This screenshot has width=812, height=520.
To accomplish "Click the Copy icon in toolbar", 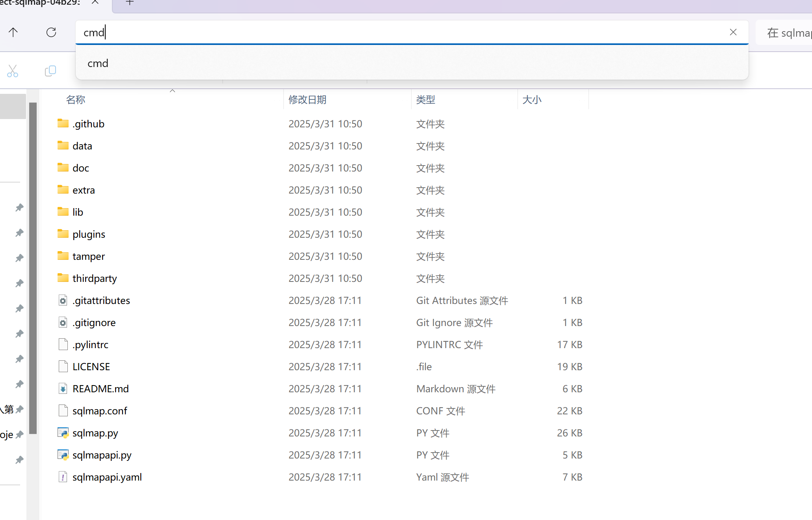I will 50,71.
